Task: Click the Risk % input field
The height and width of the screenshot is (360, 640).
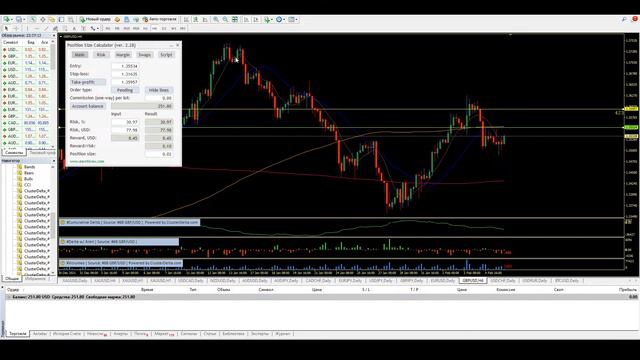Action: [125, 122]
